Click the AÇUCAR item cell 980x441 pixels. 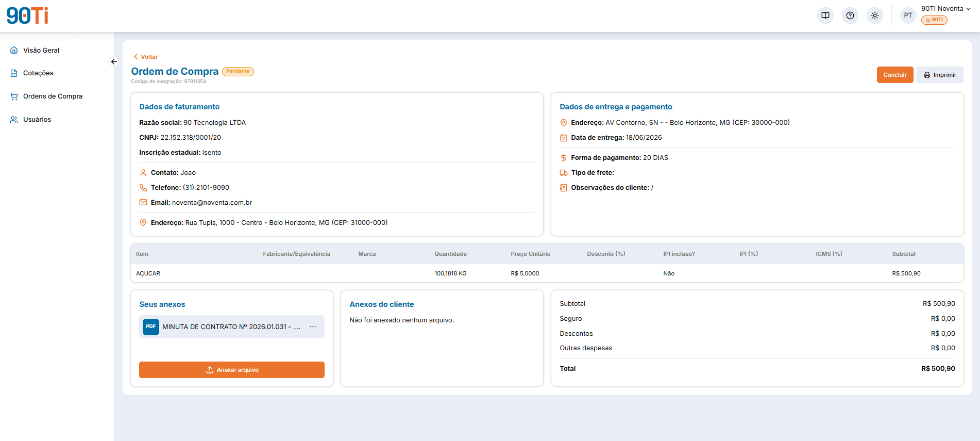pyautogui.click(x=148, y=273)
